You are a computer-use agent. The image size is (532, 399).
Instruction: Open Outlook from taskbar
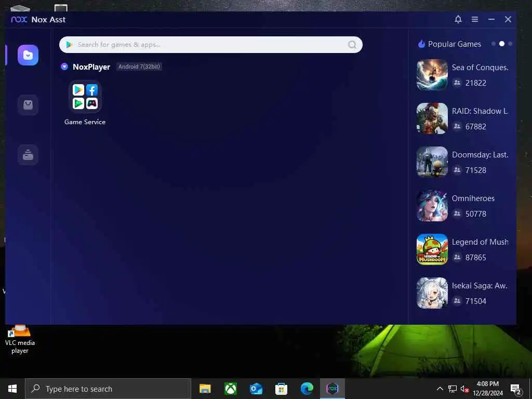click(x=256, y=389)
